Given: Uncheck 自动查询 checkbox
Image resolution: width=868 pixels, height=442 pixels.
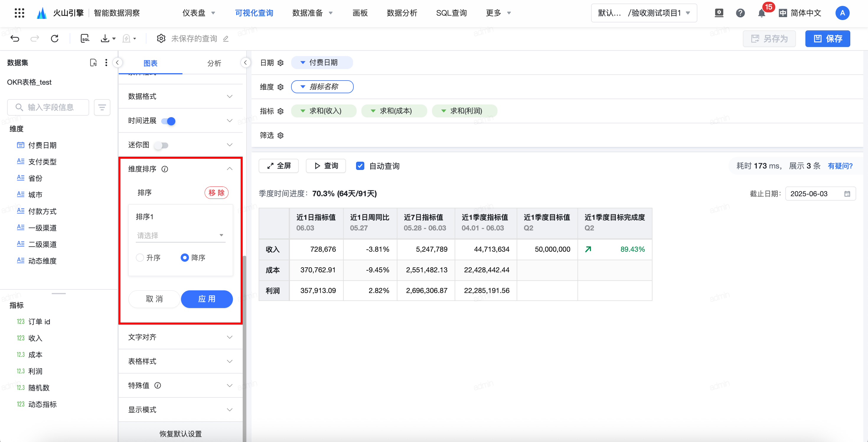Looking at the screenshot, I should tap(360, 166).
